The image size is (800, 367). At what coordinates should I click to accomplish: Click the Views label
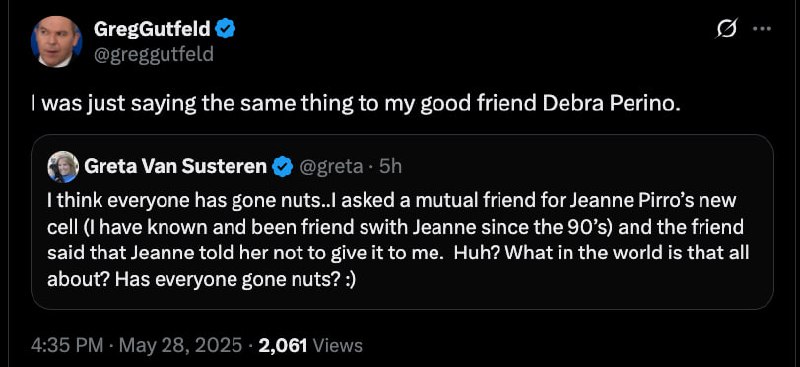click(x=337, y=346)
